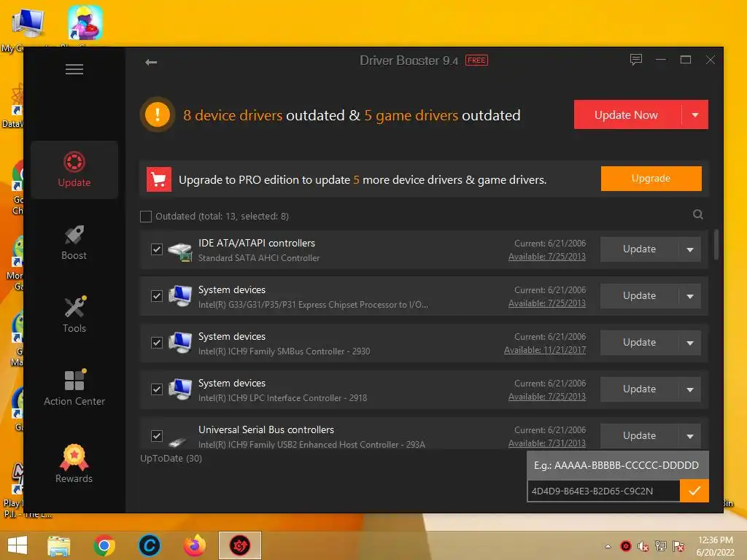Open the My Computer desktop icon

28,28
